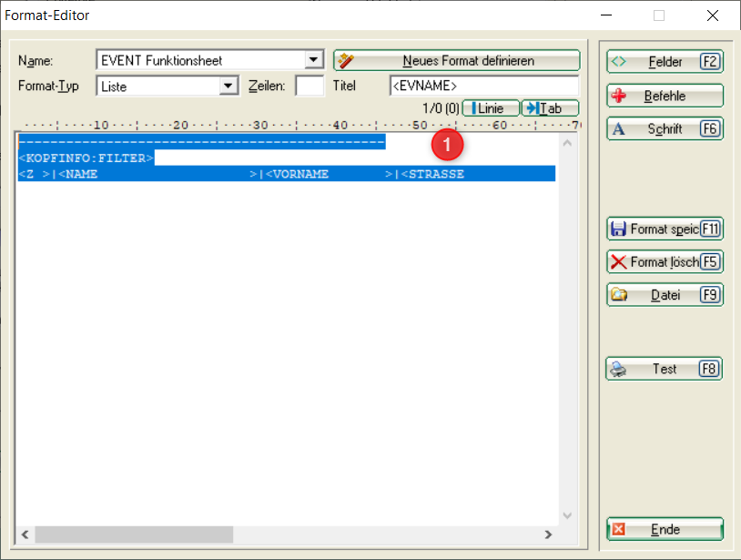Click the Felder angle-brackets icon
This screenshot has width=741, height=560.
tap(619, 62)
